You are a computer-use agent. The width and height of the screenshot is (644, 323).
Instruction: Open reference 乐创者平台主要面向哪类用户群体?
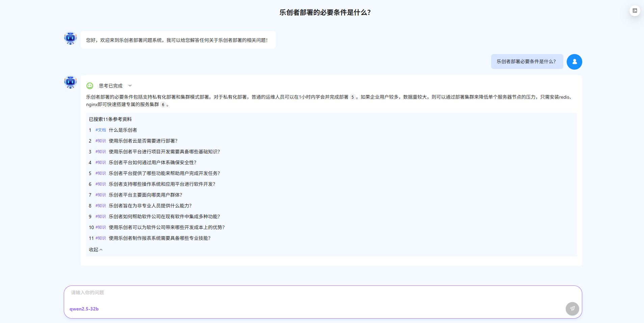(145, 195)
